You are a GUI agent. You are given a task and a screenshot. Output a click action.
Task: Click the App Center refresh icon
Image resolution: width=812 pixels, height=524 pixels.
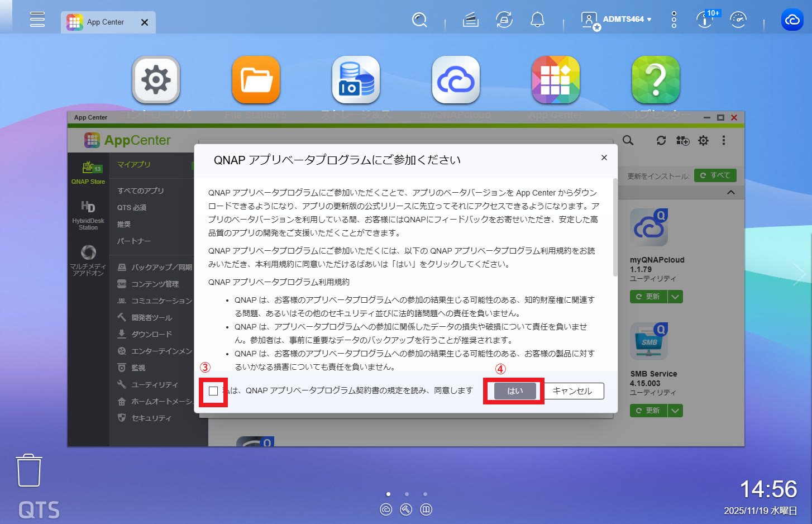coord(661,141)
